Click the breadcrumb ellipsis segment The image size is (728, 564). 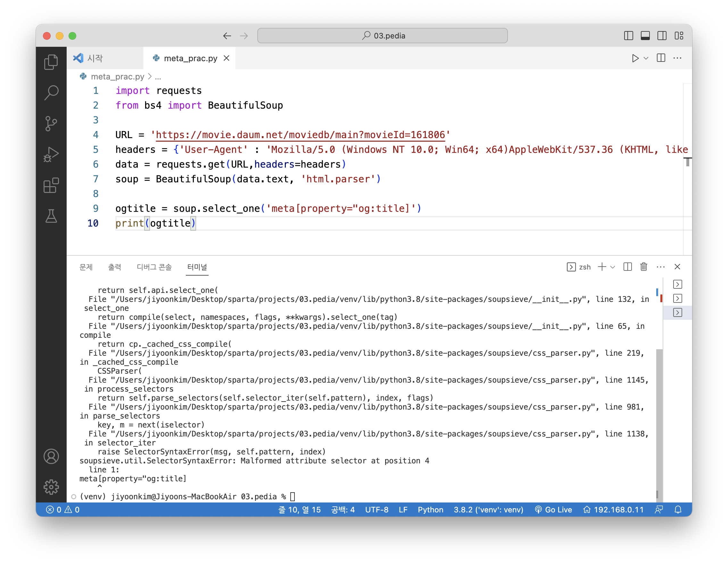click(158, 77)
